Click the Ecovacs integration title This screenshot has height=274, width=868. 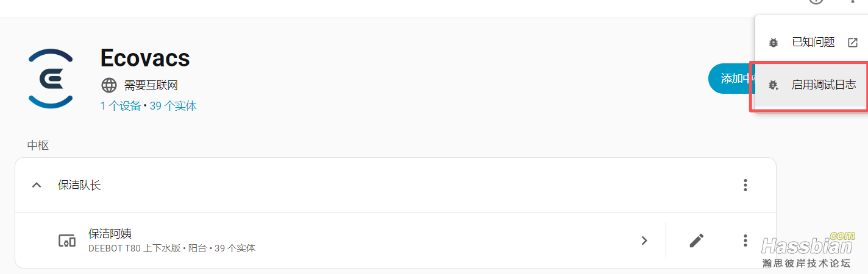coord(145,58)
